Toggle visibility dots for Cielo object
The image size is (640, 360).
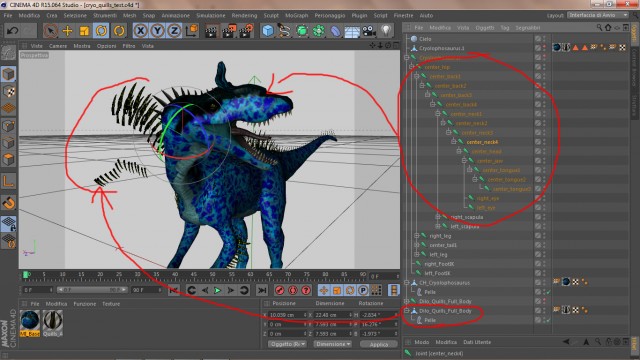click(x=544, y=39)
